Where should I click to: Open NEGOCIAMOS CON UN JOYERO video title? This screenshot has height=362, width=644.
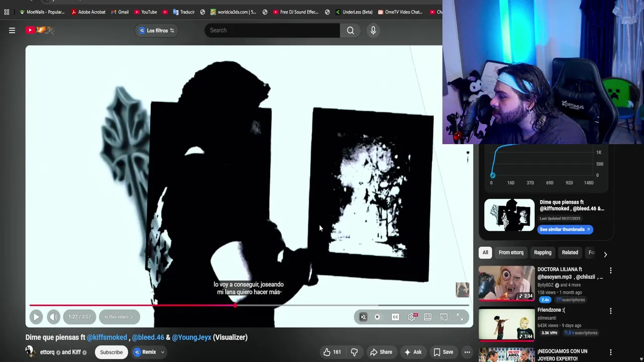click(562, 355)
